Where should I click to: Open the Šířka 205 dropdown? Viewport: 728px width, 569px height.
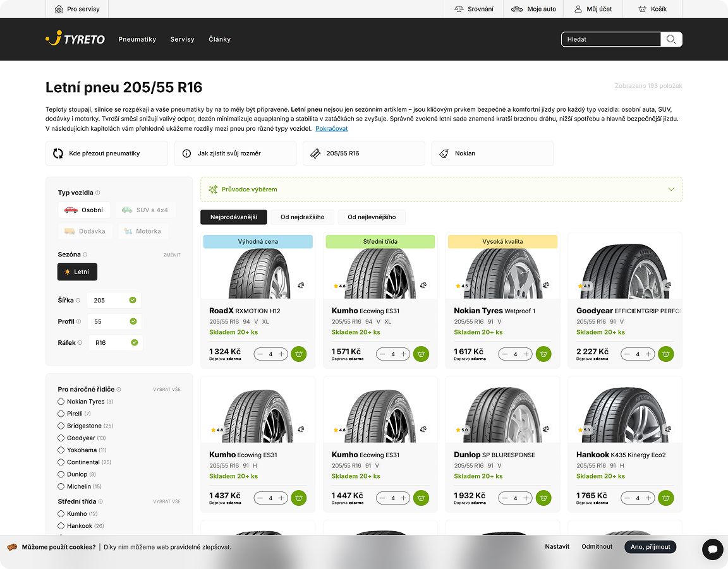114,300
